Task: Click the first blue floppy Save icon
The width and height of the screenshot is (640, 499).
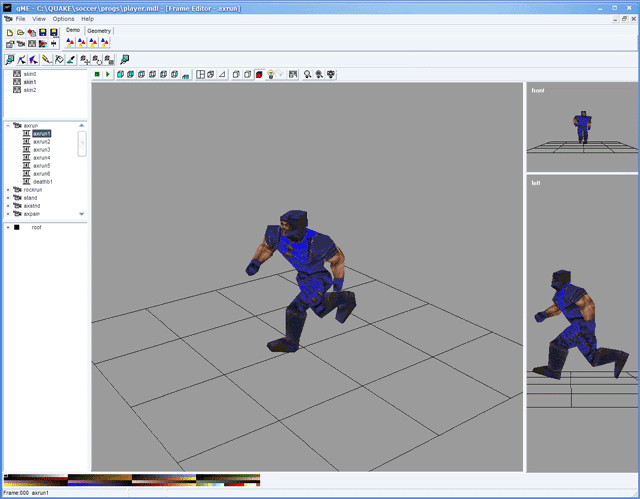Action: coord(42,32)
